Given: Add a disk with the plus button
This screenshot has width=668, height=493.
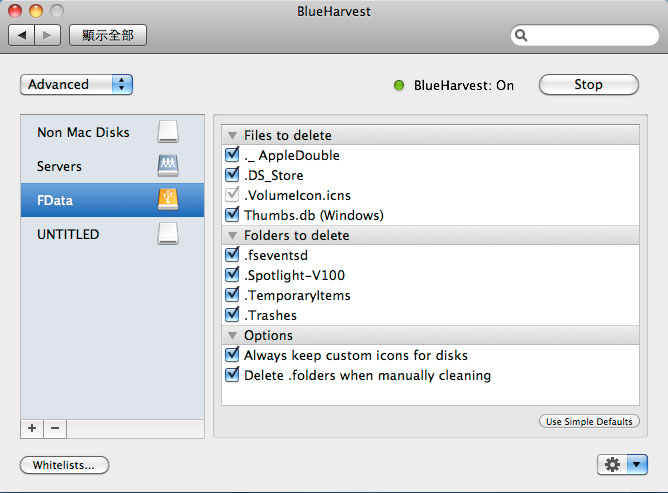Looking at the screenshot, I should (32, 428).
